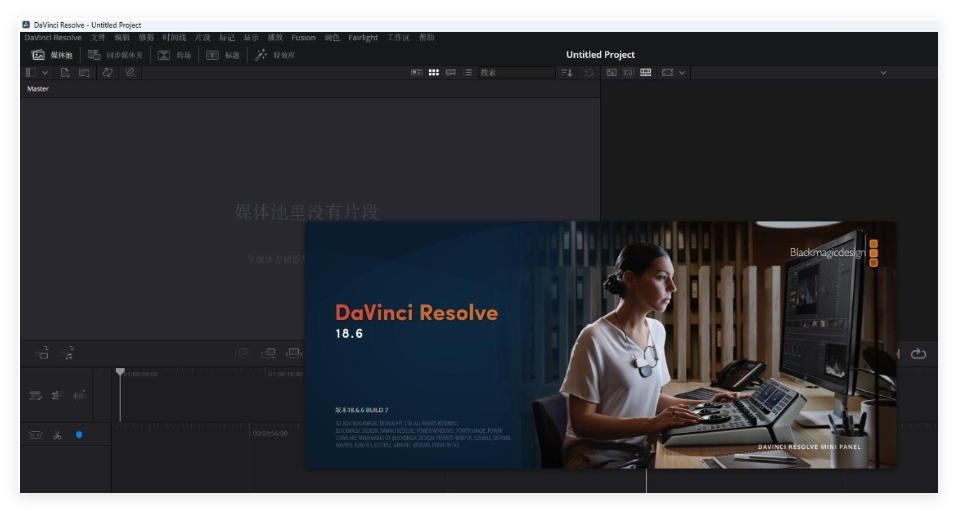Open the 标记 (Mark) menu

pyautogui.click(x=227, y=38)
